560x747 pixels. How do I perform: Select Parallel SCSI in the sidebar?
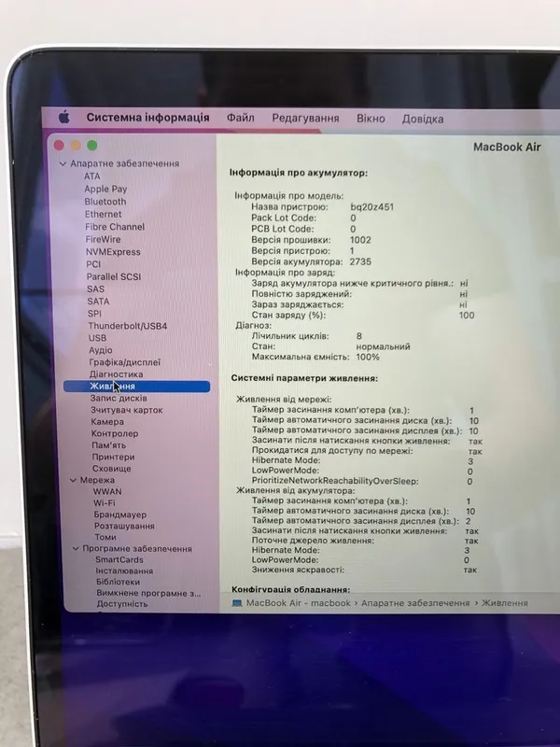pyautogui.click(x=114, y=276)
